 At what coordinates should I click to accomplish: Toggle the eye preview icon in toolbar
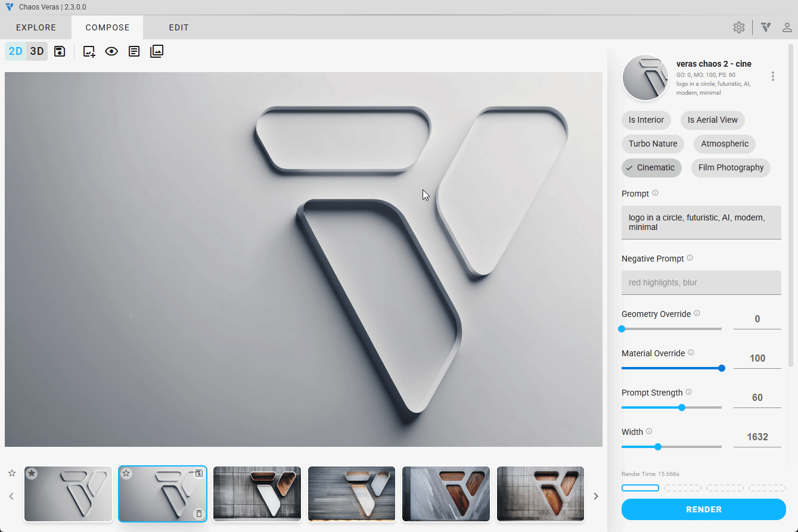111,51
